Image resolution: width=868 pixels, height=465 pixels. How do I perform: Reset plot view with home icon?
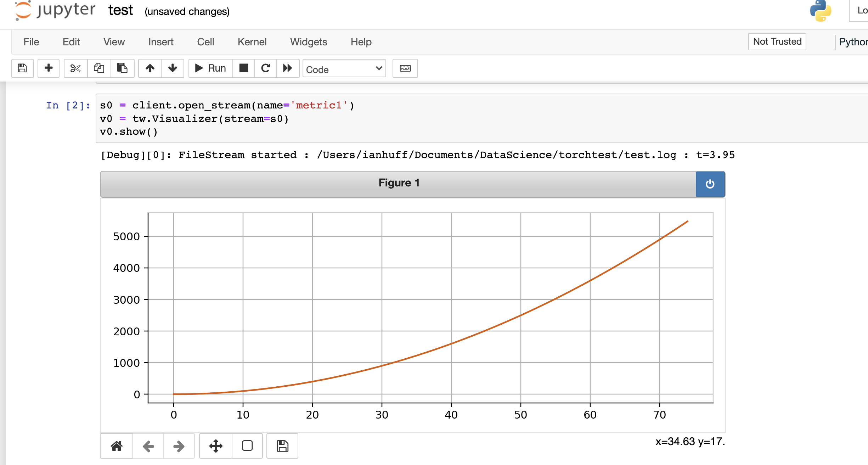click(x=116, y=446)
